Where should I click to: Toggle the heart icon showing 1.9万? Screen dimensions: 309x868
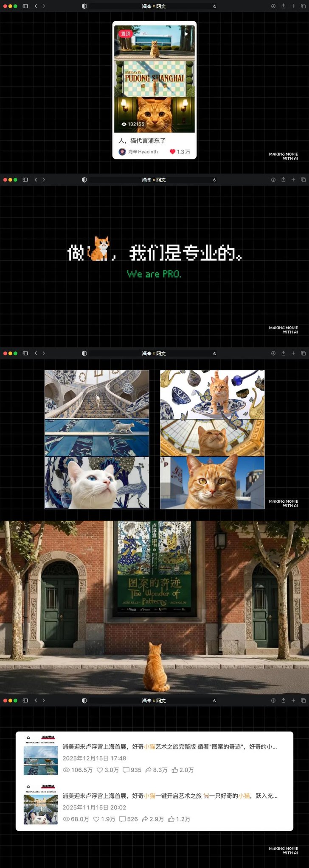[96, 819]
